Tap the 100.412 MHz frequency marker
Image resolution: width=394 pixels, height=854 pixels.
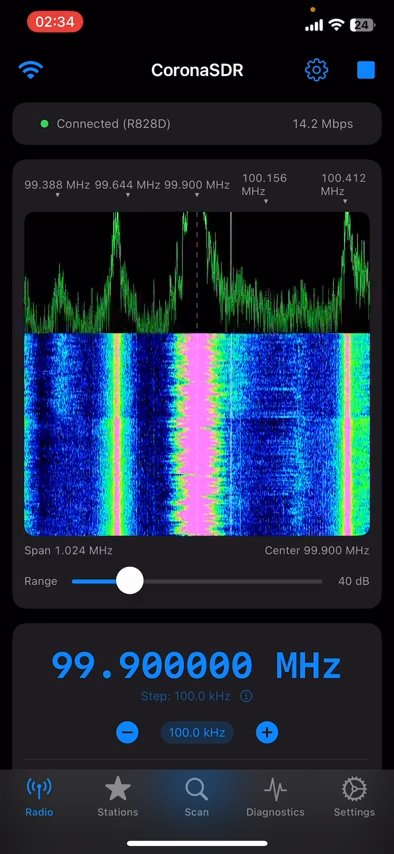(343, 185)
